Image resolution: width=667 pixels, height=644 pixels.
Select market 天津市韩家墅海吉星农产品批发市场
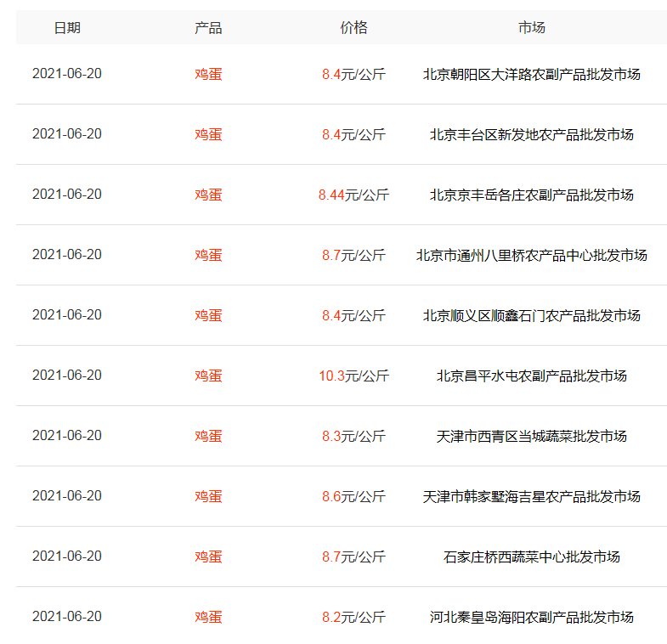pos(531,497)
